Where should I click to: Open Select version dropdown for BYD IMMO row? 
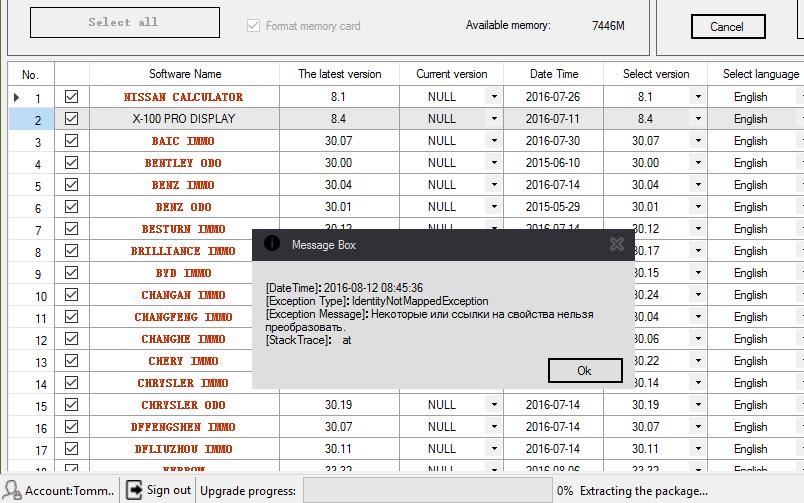[698, 273]
